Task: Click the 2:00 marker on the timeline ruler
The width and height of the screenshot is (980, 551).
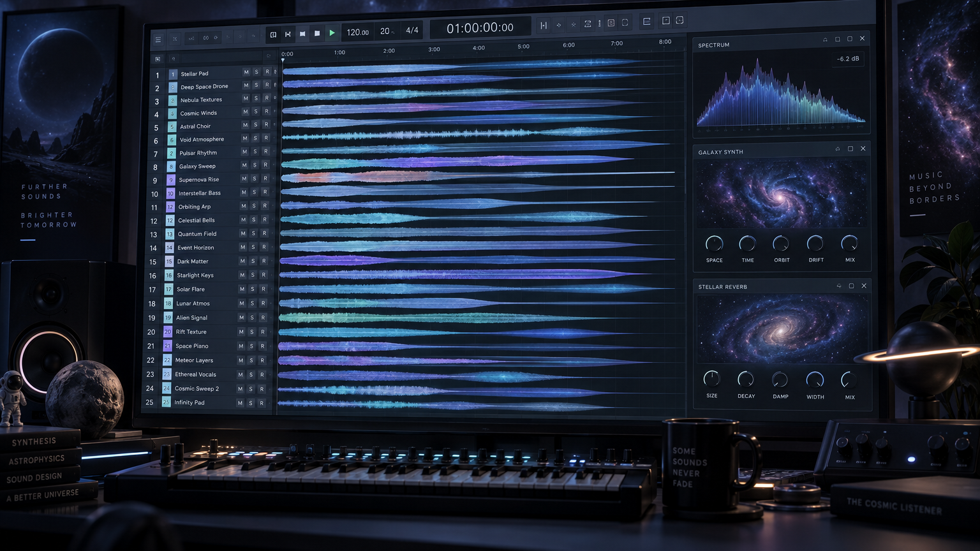Action: (389, 51)
